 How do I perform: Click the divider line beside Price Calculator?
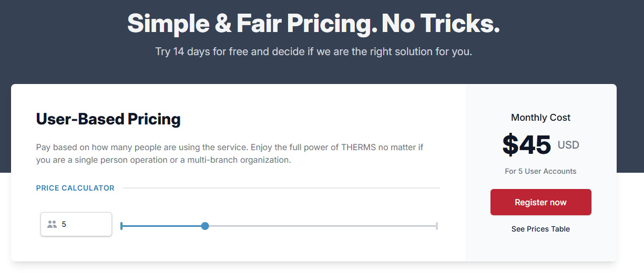click(x=281, y=188)
